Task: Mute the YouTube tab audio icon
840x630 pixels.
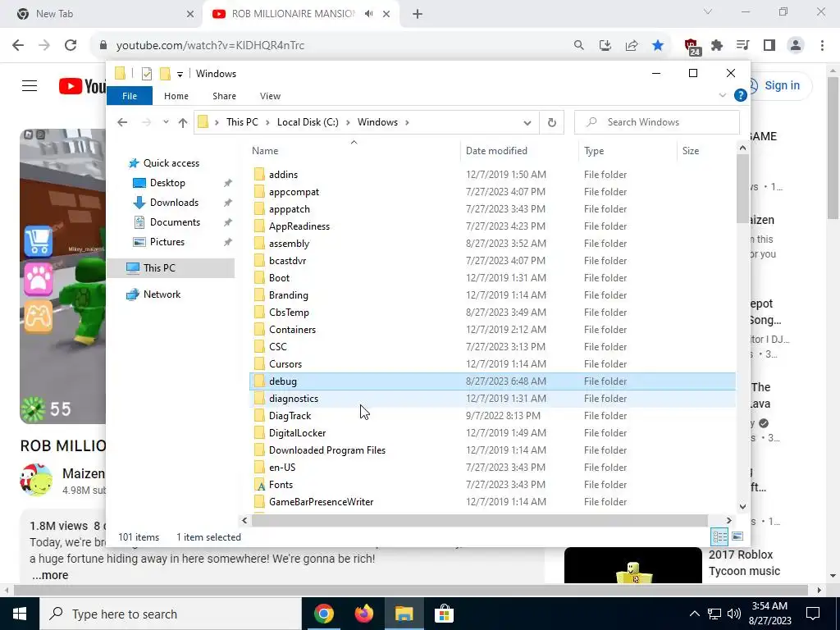Action: point(368,14)
